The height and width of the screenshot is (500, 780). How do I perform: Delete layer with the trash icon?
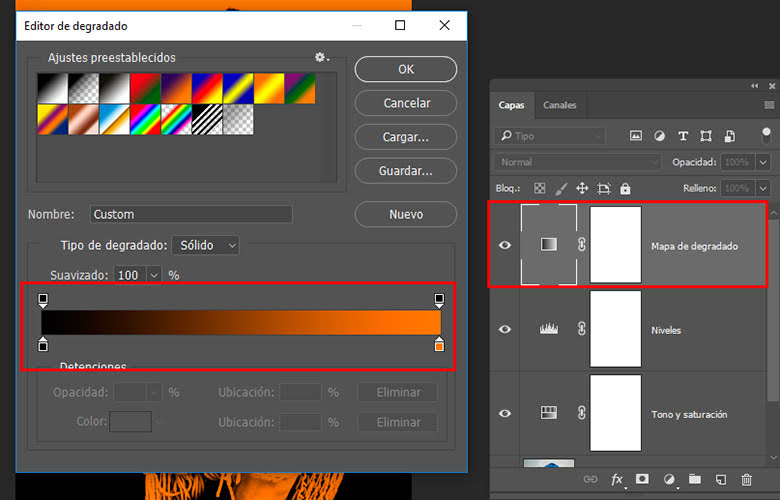pyautogui.click(x=746, y=480)
